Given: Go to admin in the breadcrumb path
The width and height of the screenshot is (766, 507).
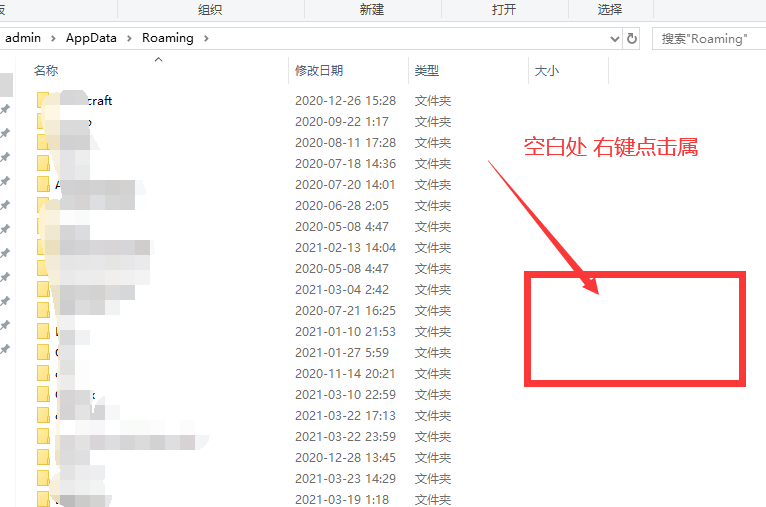Looking at the screenshot, I should point(22,38).
